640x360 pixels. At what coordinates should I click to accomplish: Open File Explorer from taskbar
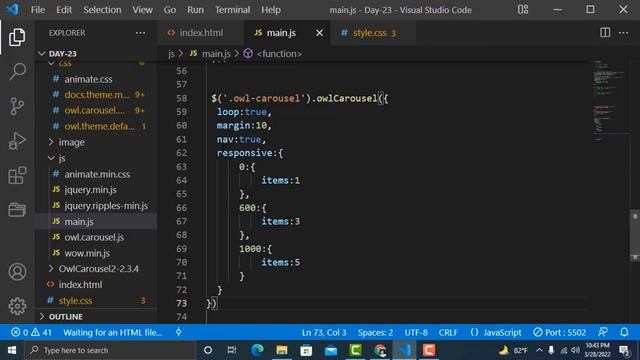[282, 350]
